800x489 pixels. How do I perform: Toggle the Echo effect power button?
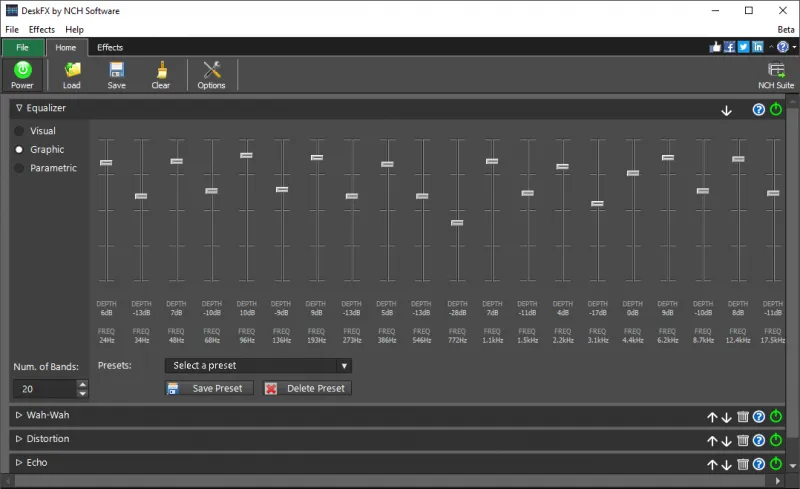(x=776, y=464)
